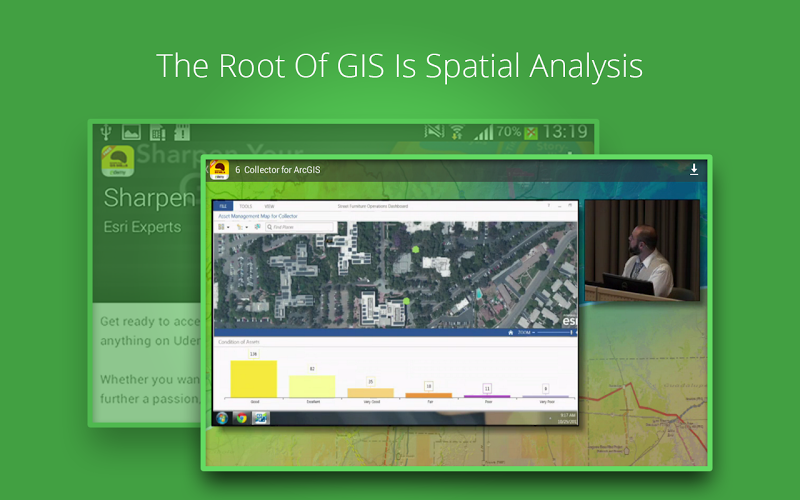Viewport: 800px width, 500px height.
Task: Click the zoom slider on the blue bar
Action: pos(554,333)
